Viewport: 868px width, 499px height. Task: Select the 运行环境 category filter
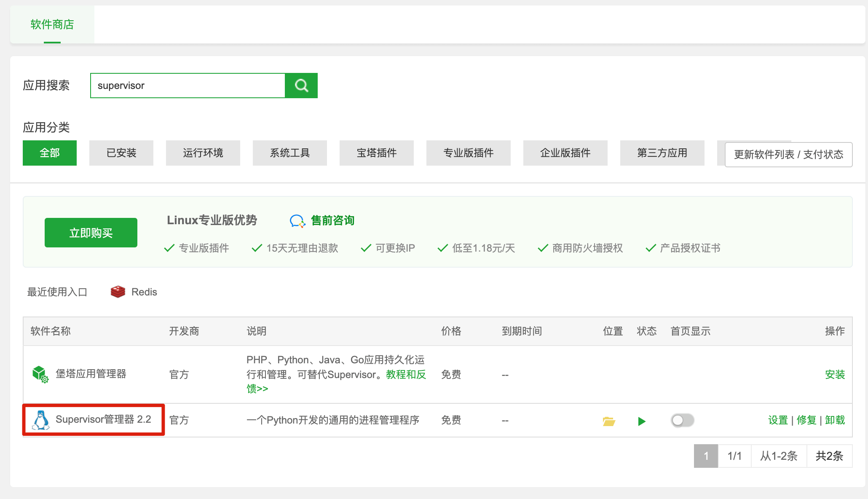pos(203,153)
